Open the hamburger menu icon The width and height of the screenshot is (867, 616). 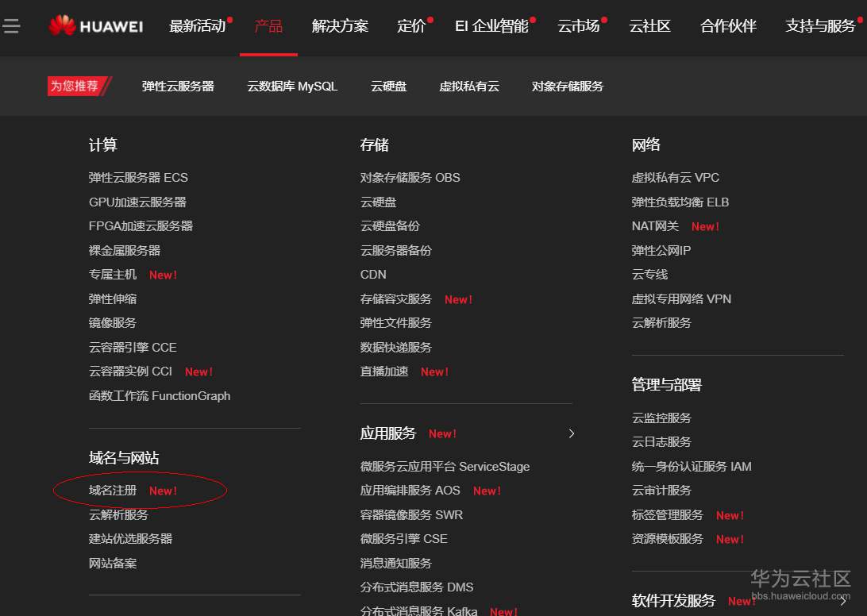tap(10, 26)
